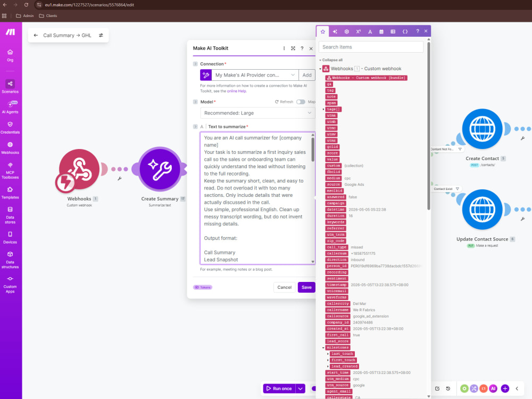Open help for Make AI Toolkit dialog
This screenshot has width=532, height=399.
(x=302, y=48)
